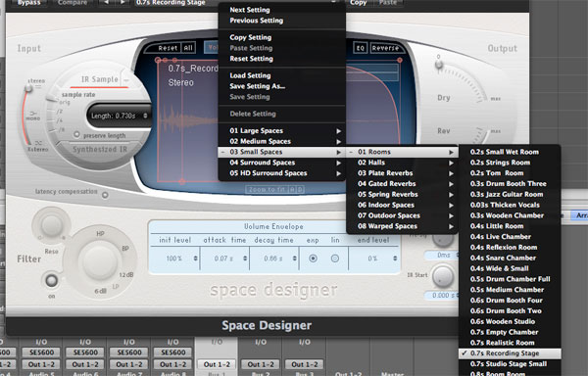The image size is (588, 376).
Task: Expand 04 Surround Spaces submenu
Action: tap(281, 163)
